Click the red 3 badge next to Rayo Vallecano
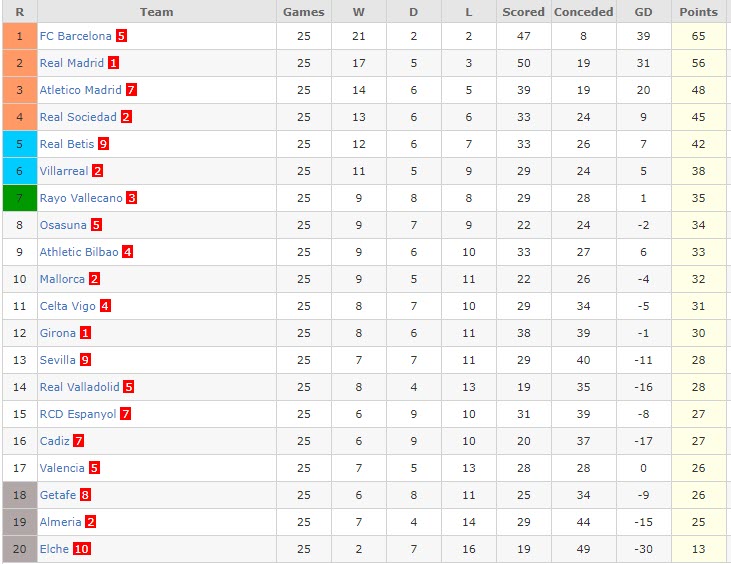The width and height of the screenshot is (731, 564). coord(131,198)
